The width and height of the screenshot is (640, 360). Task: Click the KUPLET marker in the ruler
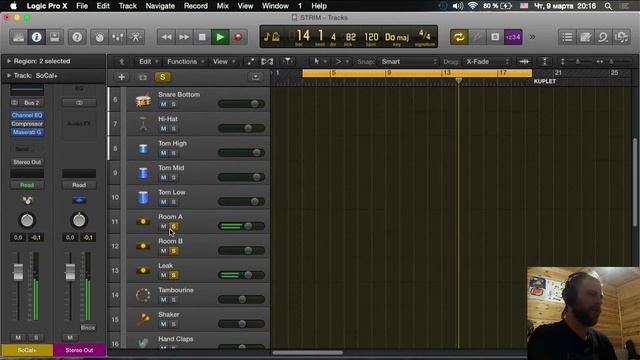[x=545, y=81]
